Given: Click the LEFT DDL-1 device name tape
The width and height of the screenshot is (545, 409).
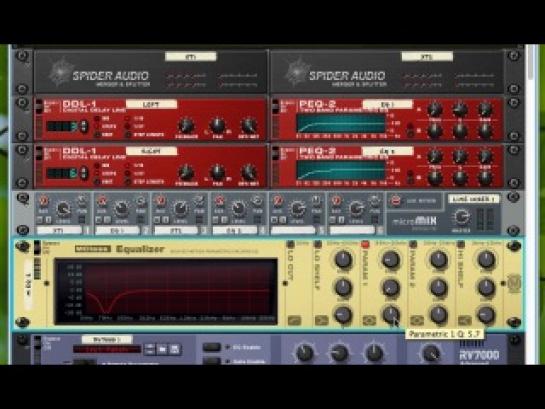Looking at the screenshot, I should [x=151, y=104].
